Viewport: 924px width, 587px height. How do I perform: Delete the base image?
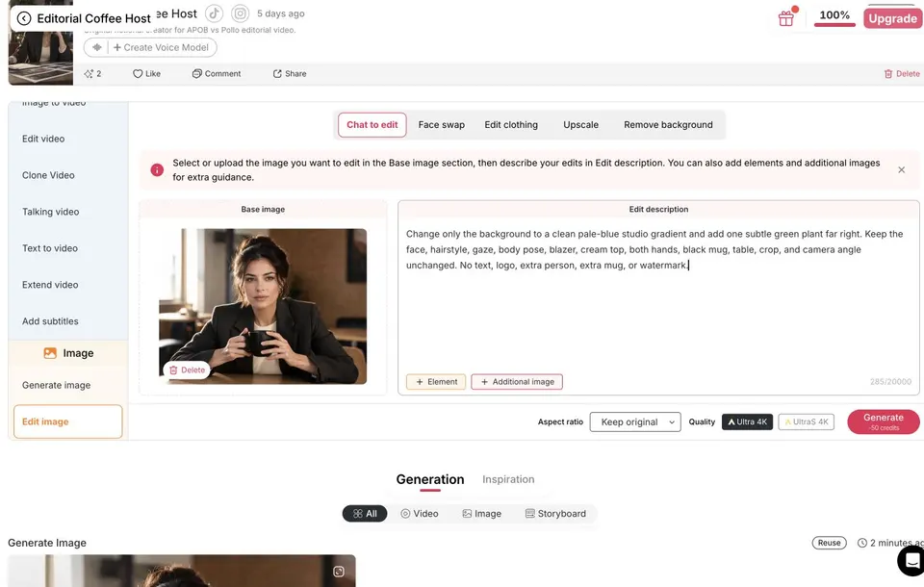187,370
